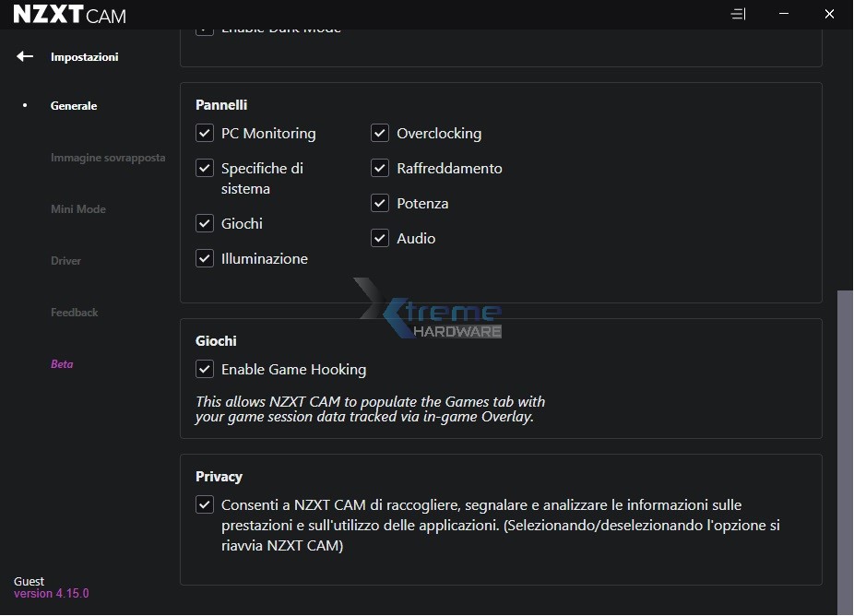Toggle the Illuminazione checkbox
The image size is (854, 616).
click(x=205, y=259)
